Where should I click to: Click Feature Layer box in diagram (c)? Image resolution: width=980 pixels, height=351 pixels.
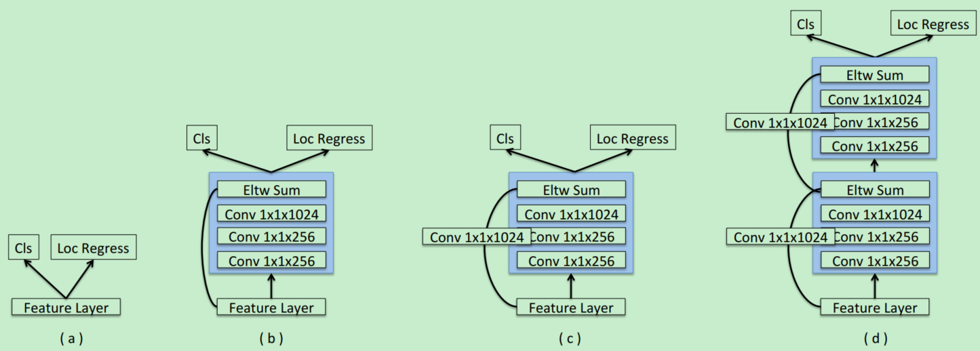tap(571, 308)
